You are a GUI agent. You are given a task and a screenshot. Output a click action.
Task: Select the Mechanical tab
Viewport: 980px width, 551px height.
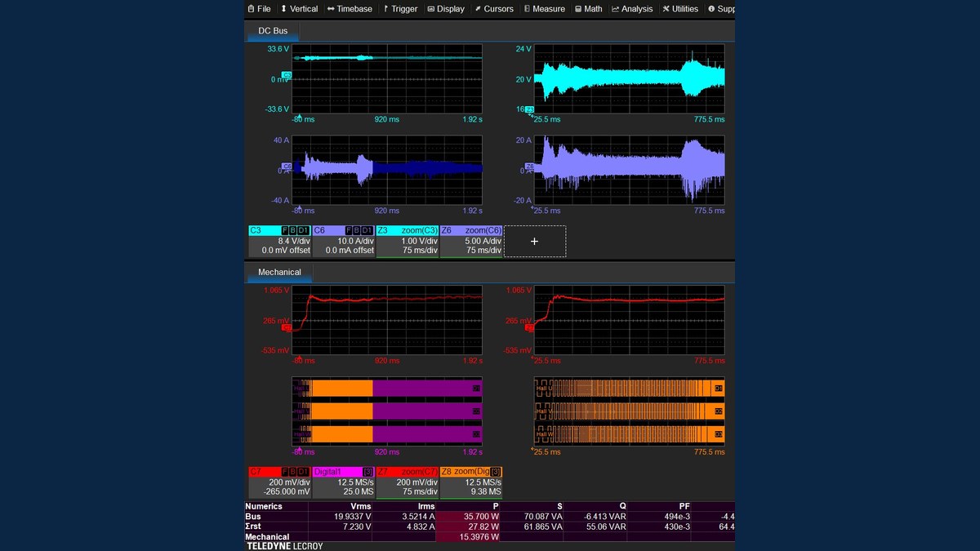[279, 272]
